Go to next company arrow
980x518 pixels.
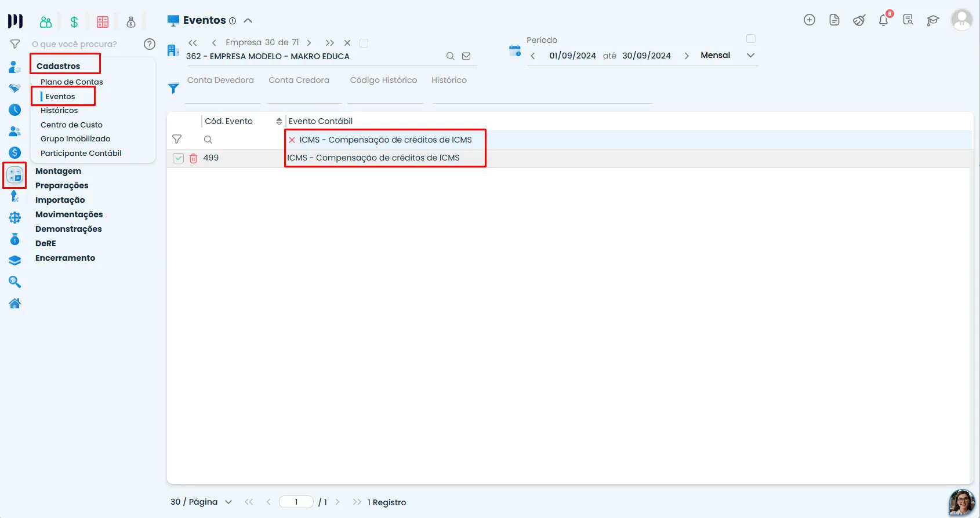point(309,43)
